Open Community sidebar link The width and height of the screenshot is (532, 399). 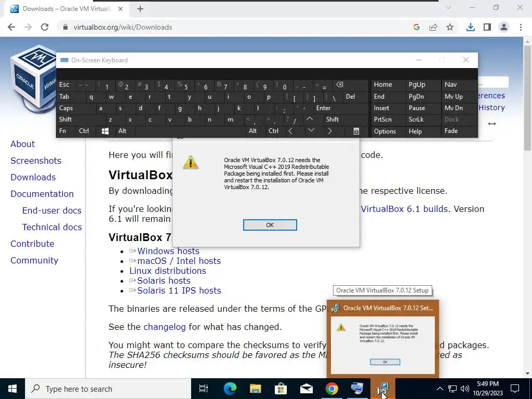(34, 260)
